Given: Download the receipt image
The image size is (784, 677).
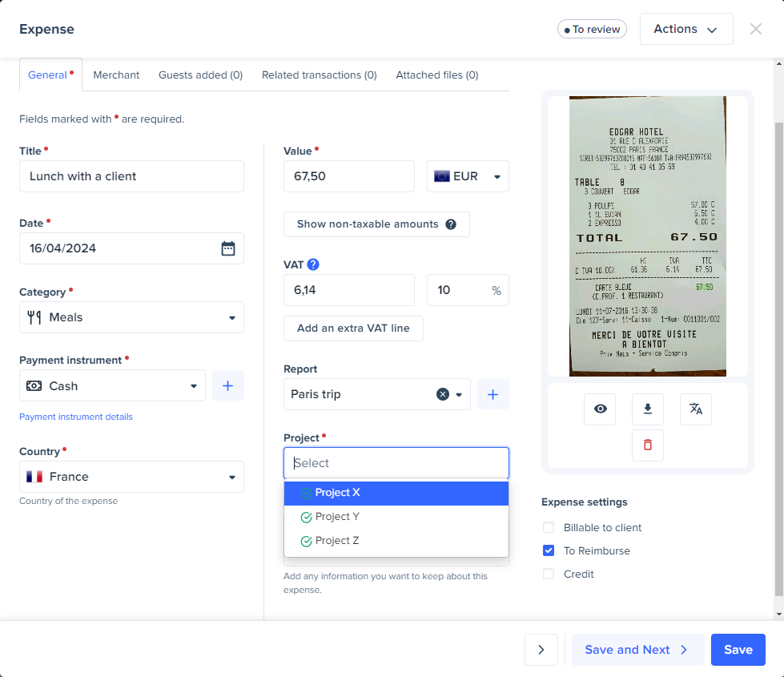Looking at the screenshot, I should pos(648,409).
